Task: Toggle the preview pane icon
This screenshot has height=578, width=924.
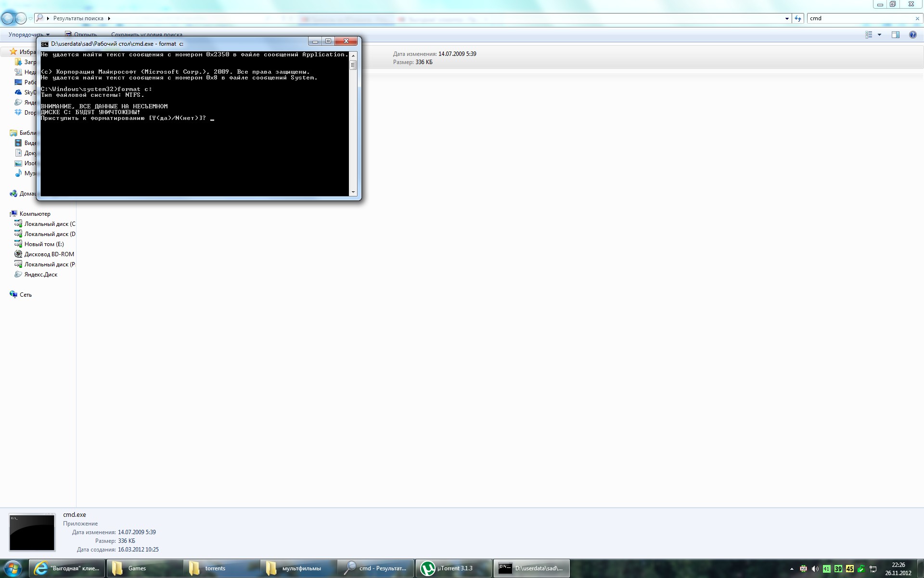Action: pyautogui.click(x=895, y=35)
